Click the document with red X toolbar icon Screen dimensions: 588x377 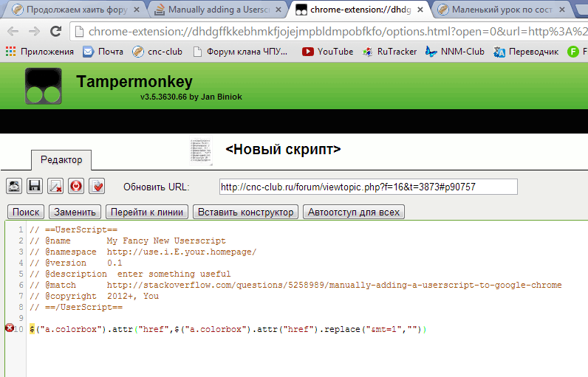[55, 186]
